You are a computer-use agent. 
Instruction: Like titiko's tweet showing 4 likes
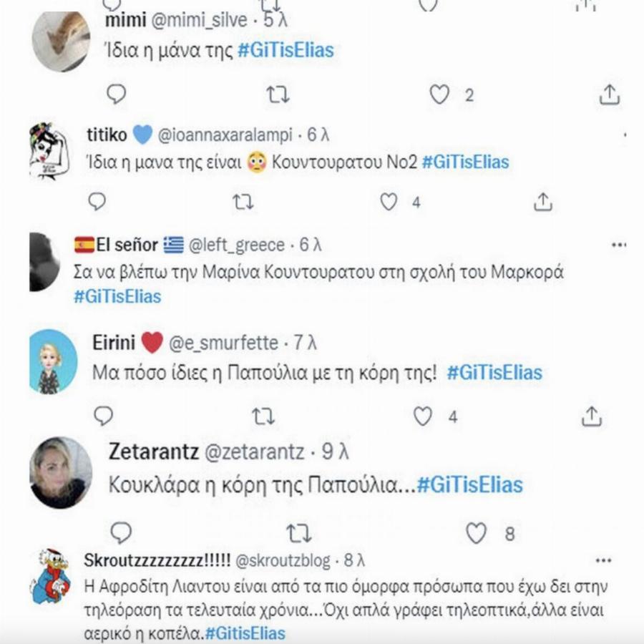pos(390,203)
